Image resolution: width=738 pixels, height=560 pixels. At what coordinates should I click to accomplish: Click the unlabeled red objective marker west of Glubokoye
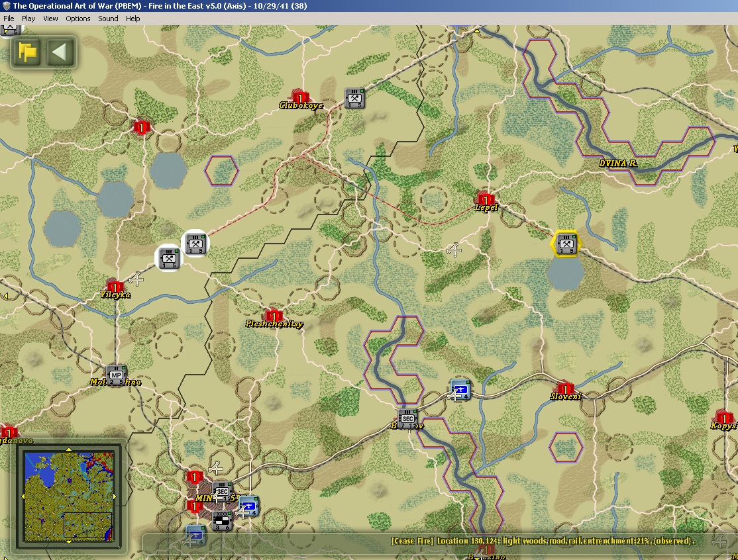(141, 126)
